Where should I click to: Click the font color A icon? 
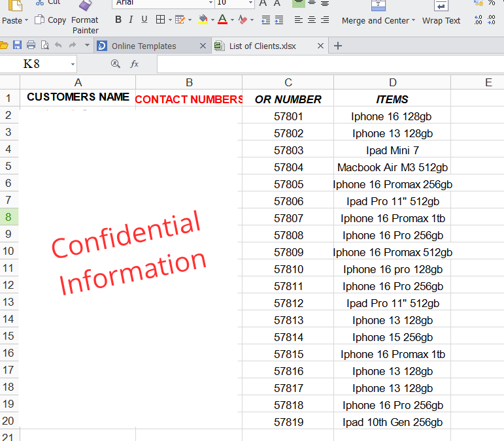(222, 20)
